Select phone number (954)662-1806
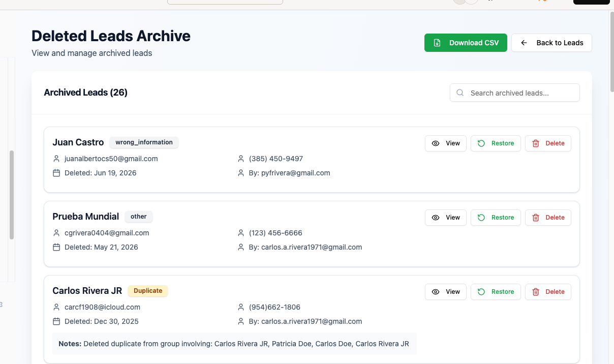Screen dimensions: 614x364 click(274, 307)
